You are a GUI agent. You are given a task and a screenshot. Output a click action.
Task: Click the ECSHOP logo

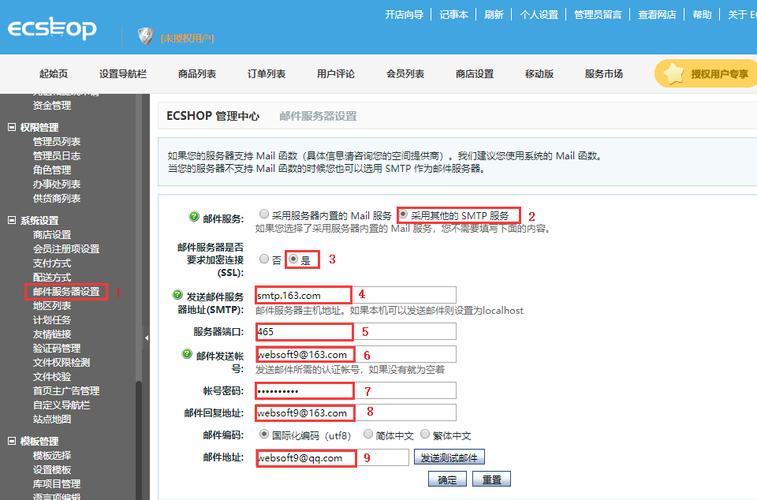pyautogui.click(x=52, y=28)
